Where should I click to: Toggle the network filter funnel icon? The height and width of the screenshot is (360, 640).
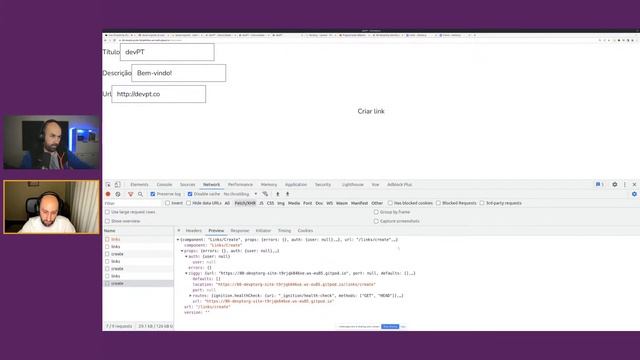pos(131,194)
